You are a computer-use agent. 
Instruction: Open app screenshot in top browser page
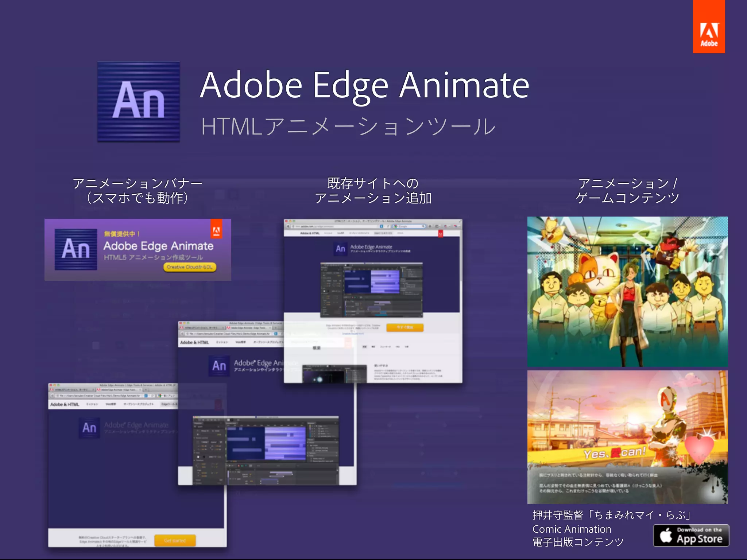pos(371,290)
